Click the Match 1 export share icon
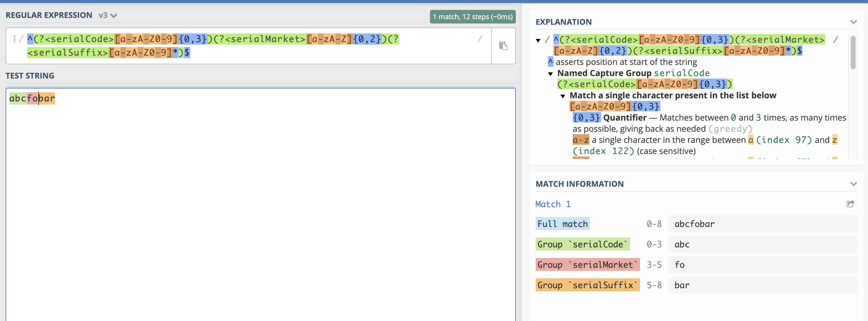 850,204
